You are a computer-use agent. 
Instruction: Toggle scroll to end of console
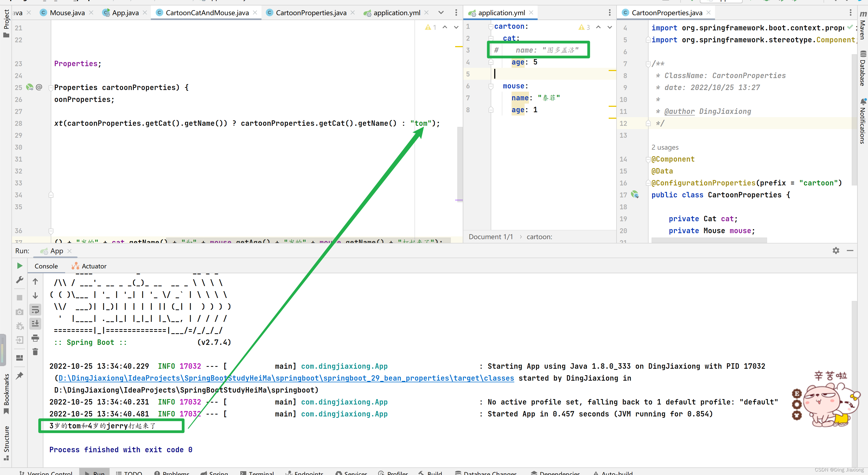(35, 324)
